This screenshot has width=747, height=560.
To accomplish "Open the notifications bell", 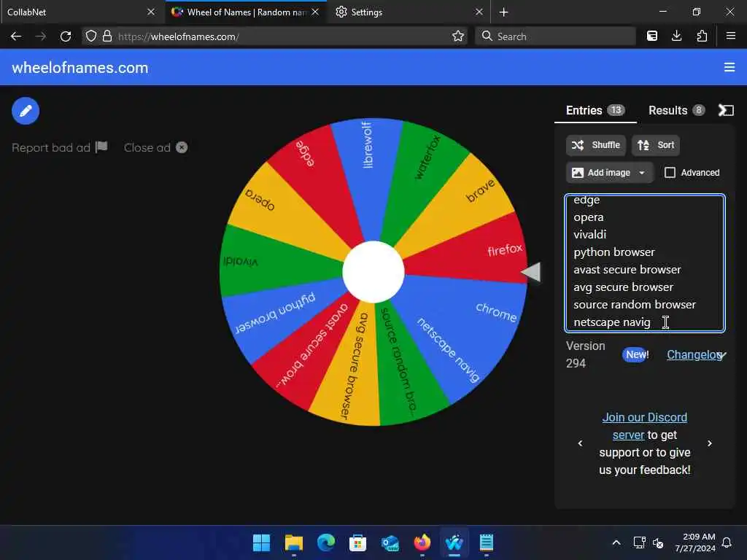I will [727, 542].
